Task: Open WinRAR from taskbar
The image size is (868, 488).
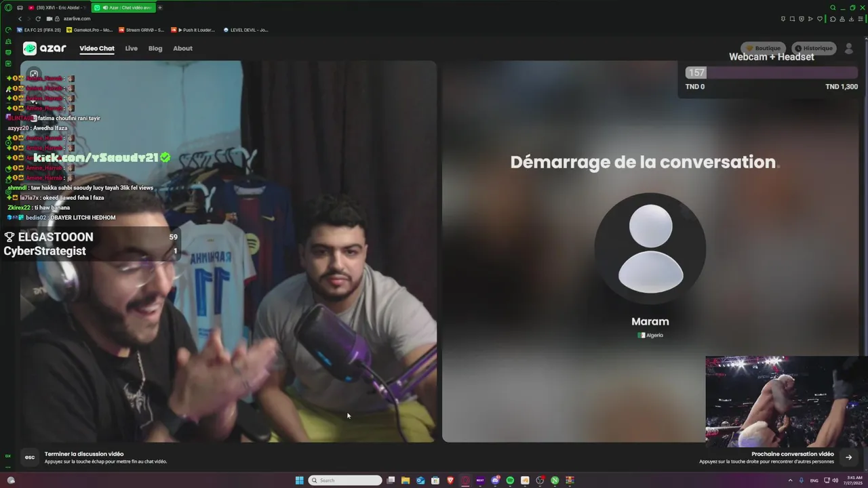Action: 570,481
